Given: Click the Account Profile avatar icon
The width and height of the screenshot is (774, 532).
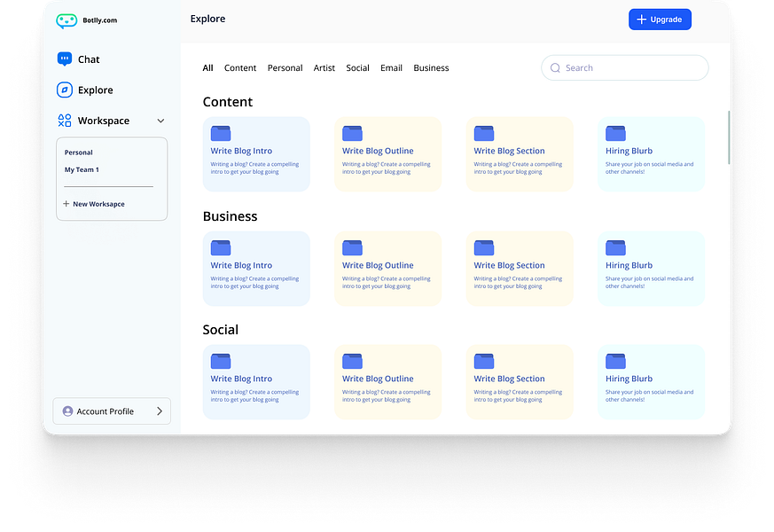Looking at the screenshot, I should [67, 411].
